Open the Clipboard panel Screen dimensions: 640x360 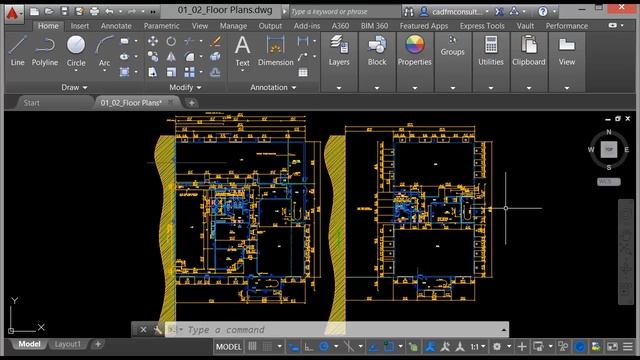529,51
